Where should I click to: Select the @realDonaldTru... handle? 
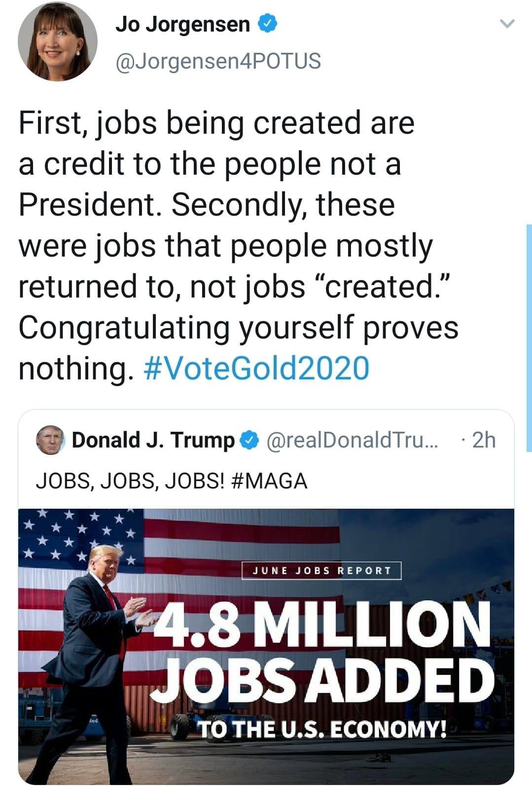coord(352,440)
